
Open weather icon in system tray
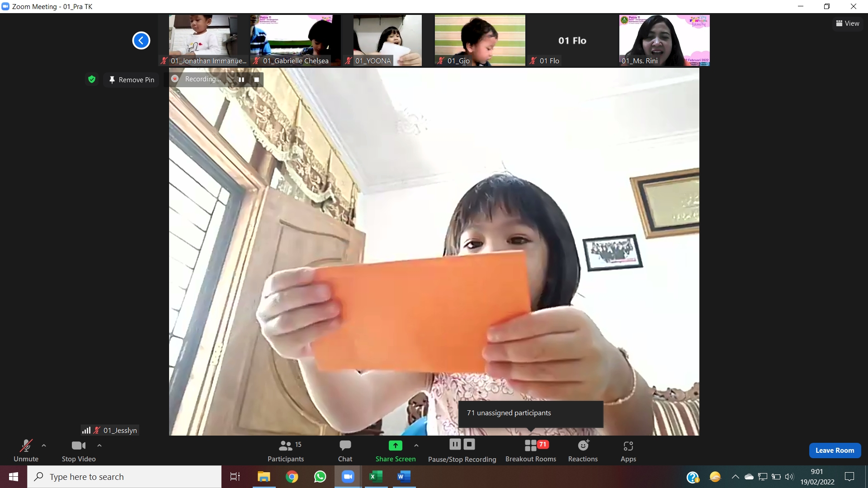coord(715,477)
